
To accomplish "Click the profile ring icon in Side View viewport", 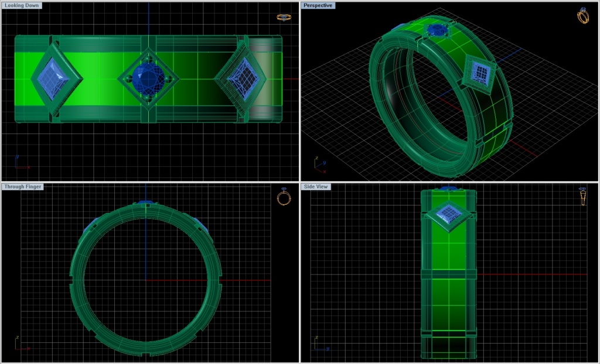I will [x=582, y=196].
